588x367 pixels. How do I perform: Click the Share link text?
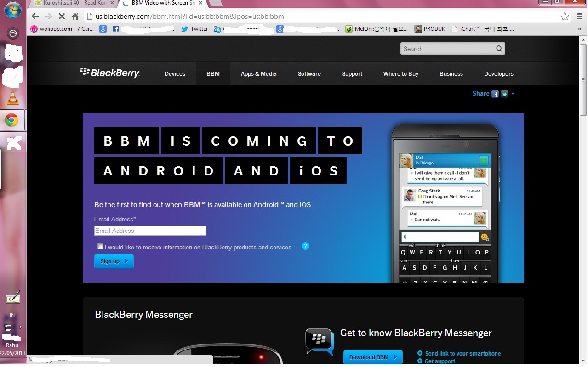[x=481, y=93]
